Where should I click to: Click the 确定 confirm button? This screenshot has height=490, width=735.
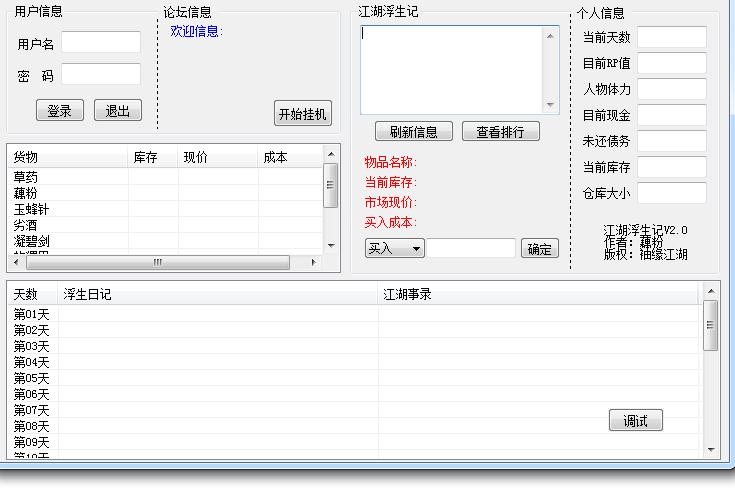click(539, 249)
